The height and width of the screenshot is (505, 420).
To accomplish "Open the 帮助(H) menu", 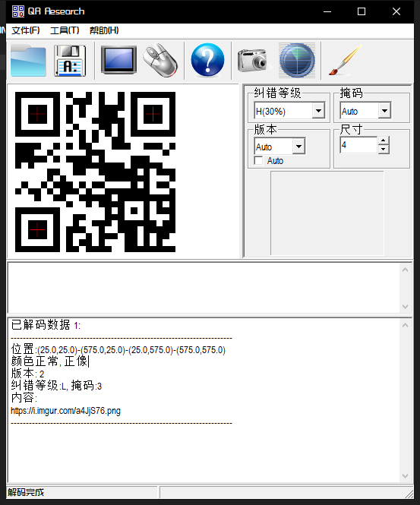I will tap(104, 30).
